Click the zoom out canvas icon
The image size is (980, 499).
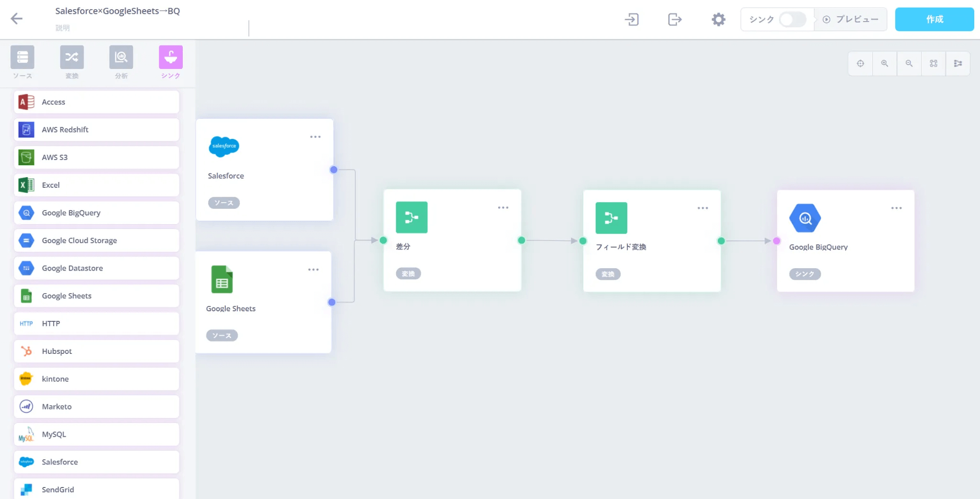(909, 64)
